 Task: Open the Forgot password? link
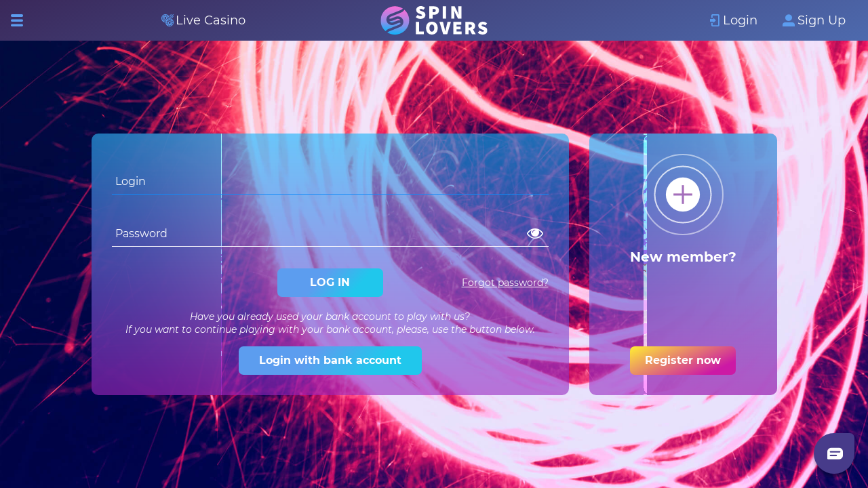[505, 283]
